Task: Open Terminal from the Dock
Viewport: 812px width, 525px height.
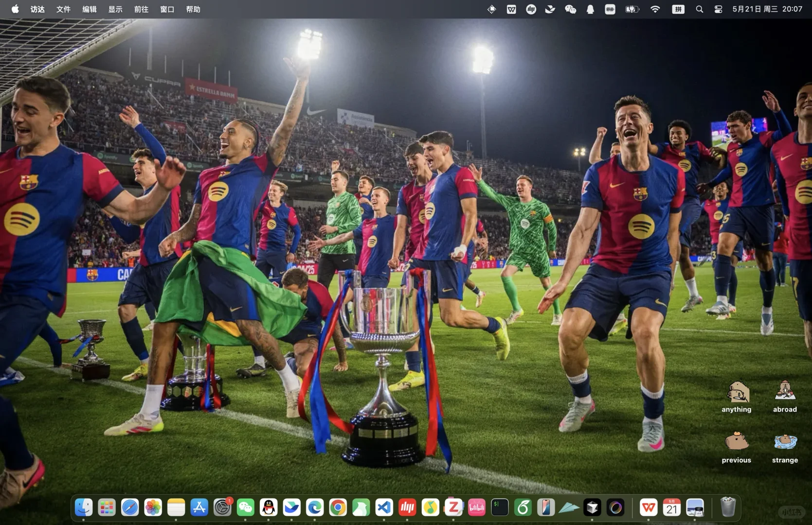Action: point(500,507)
